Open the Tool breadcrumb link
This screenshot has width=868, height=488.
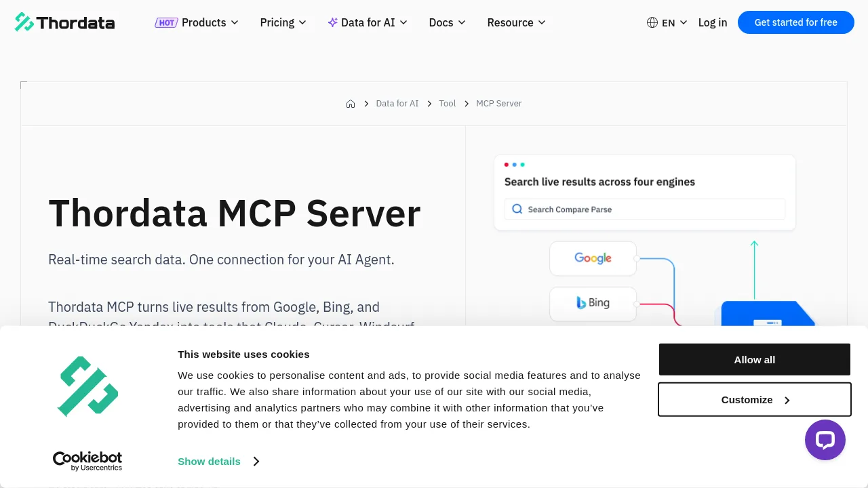[448, 104]
